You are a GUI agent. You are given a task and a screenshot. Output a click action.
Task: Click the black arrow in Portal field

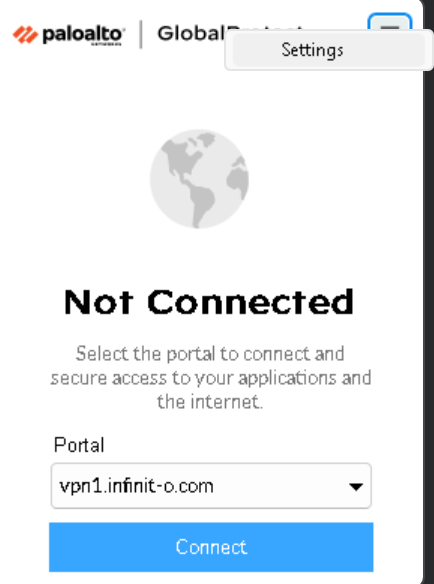356,486
